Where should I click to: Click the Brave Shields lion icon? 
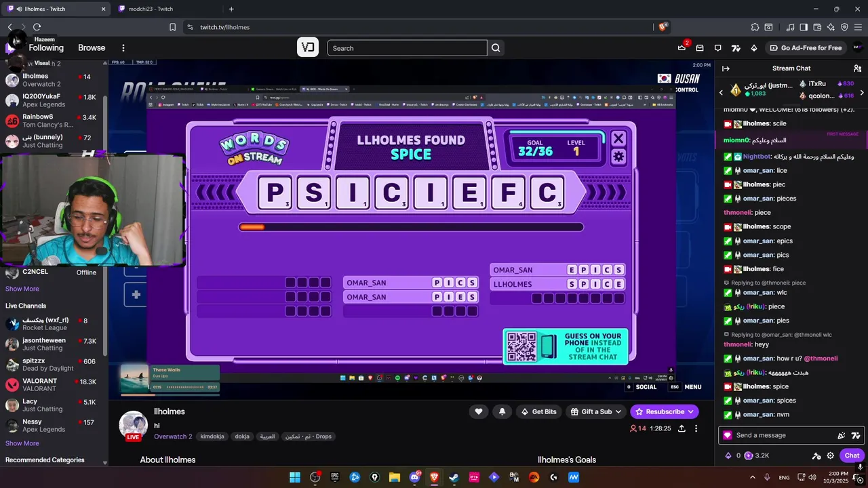click(x=663, y=27)
